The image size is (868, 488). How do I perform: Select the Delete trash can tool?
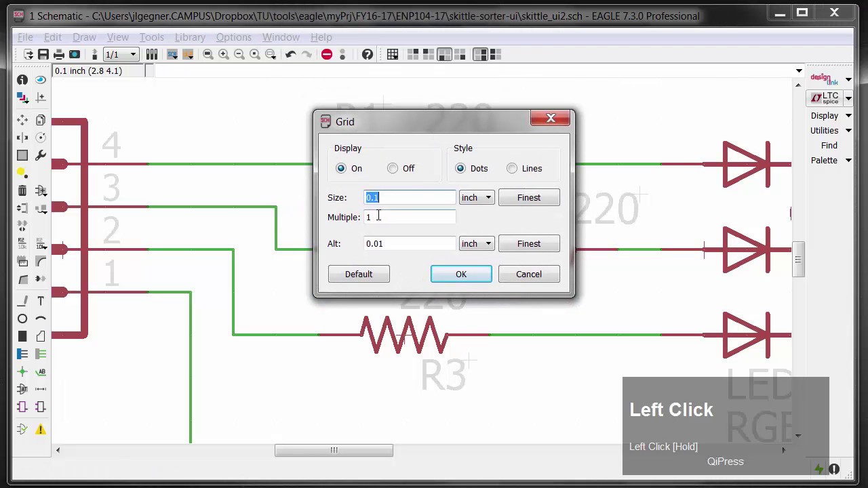click(x=22, y=191)
